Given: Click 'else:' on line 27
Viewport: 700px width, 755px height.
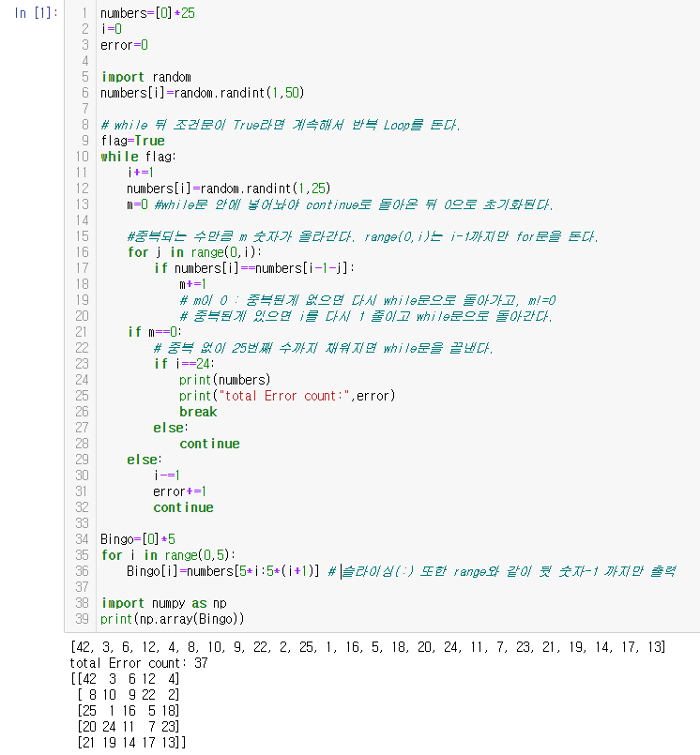Looking at the screenshot, I should [171, 428].
